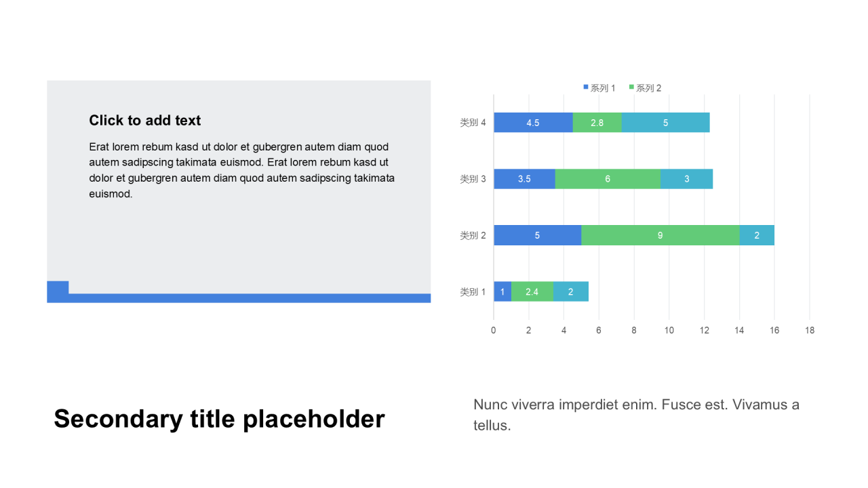Click the green 系列 2 legend swatch
The height and width of the screenshot is (488, 868).
point(632,87)
